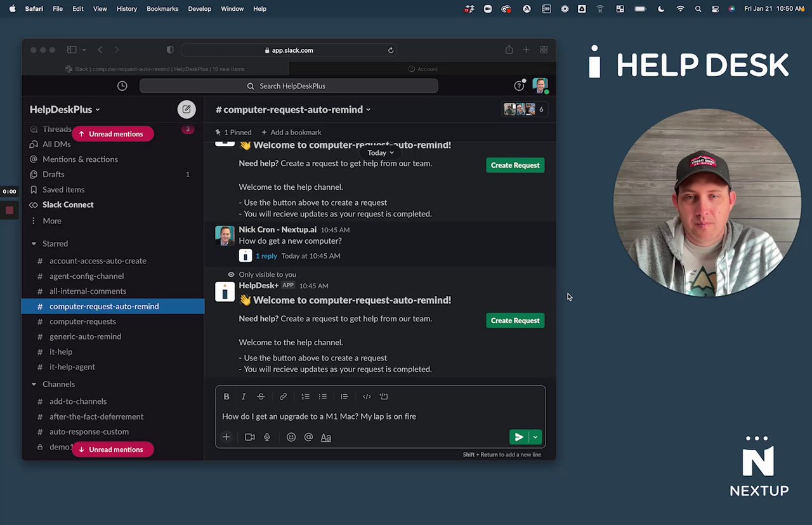Collapse the Starred section
Screen dimensions: 812x525
tap(34, 244)
